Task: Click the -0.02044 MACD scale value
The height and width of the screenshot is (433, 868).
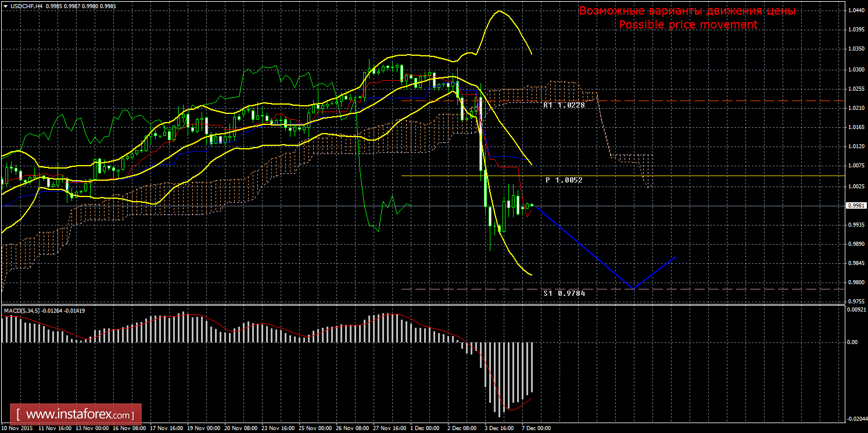Action: point(856,418)
